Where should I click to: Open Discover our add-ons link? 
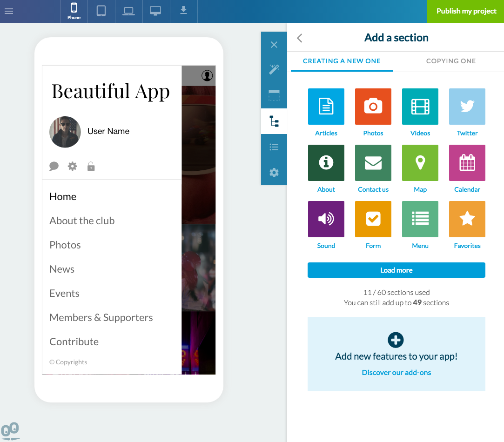click(x=396, y=373)
